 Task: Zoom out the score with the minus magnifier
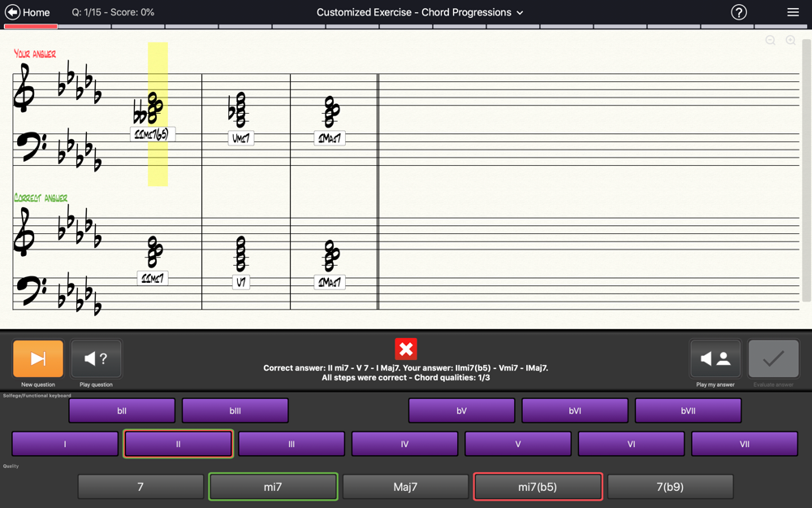point(771,41)
